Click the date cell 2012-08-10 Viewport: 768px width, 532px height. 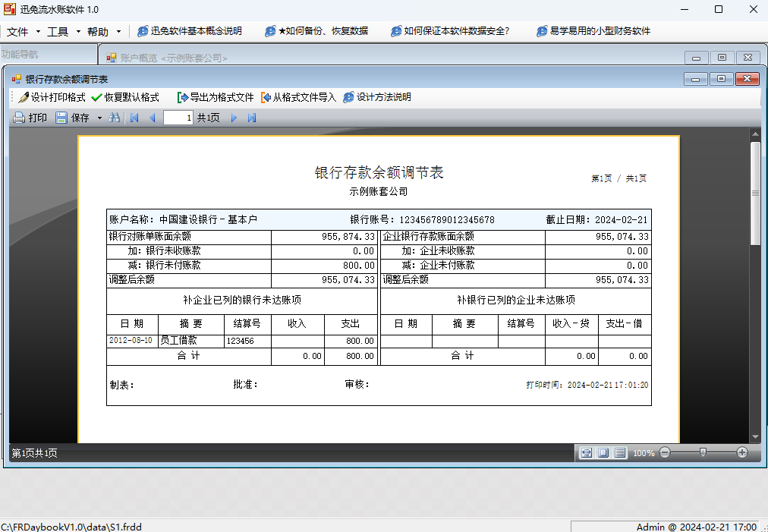(131, 340)
